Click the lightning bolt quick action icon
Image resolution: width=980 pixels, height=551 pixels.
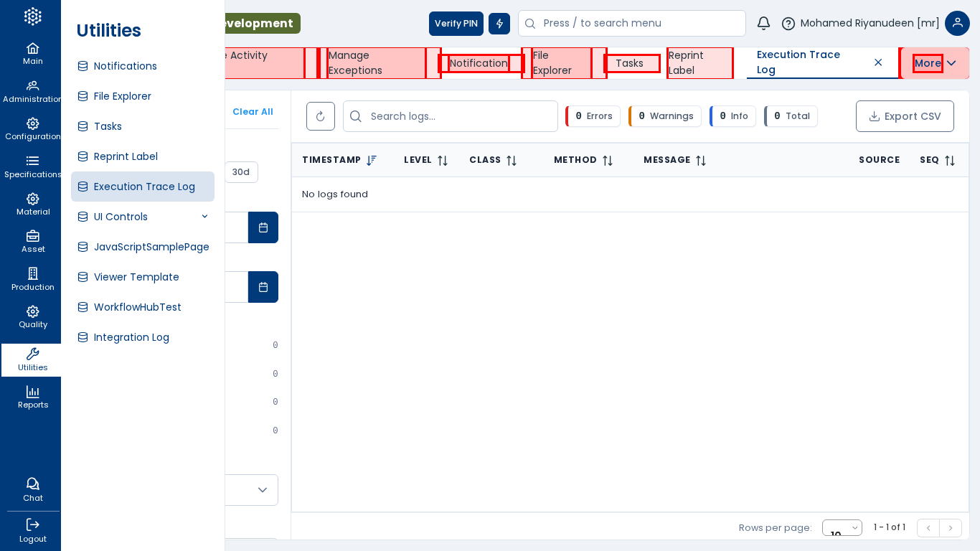tap(499, 24)
